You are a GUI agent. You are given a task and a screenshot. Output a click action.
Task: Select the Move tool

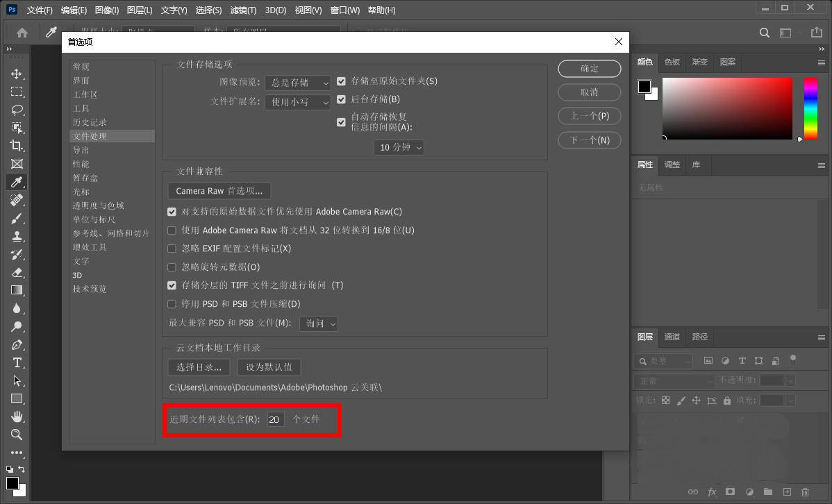(17, 74)
